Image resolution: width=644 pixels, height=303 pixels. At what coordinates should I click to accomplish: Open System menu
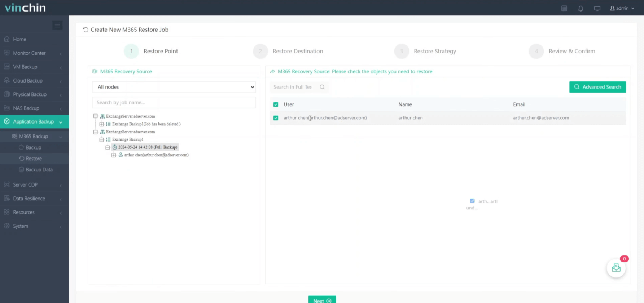(21, 226)
